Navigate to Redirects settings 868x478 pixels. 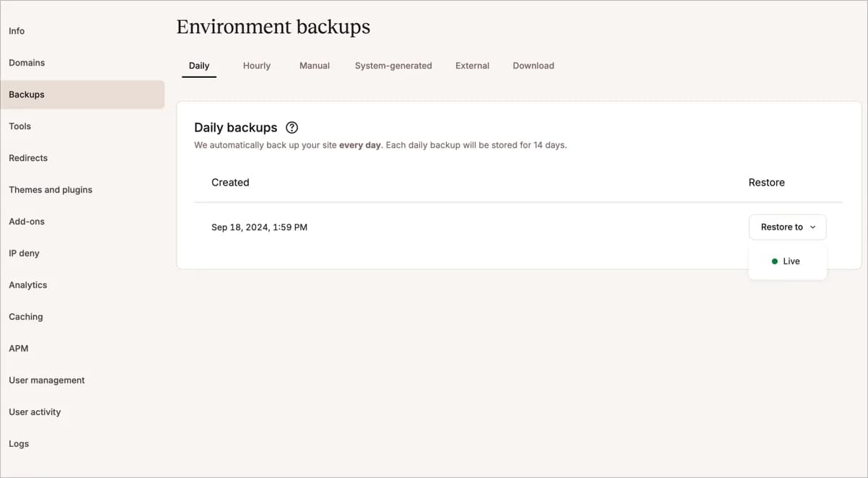(28, 157)
